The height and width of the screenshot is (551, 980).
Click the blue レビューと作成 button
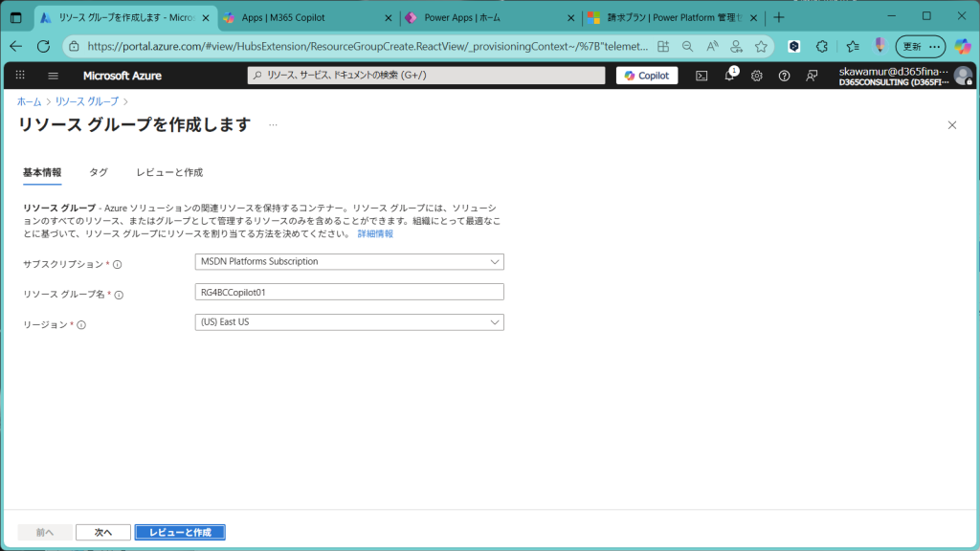(180, 532)
